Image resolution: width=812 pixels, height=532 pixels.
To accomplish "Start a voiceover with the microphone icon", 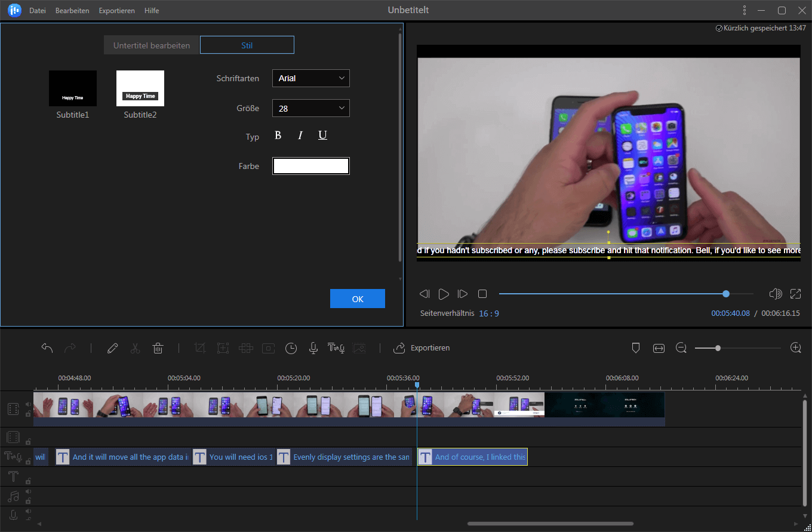I will 313,348.
